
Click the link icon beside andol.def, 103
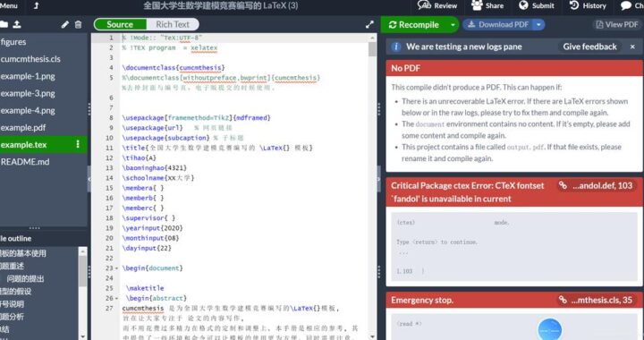563,185
